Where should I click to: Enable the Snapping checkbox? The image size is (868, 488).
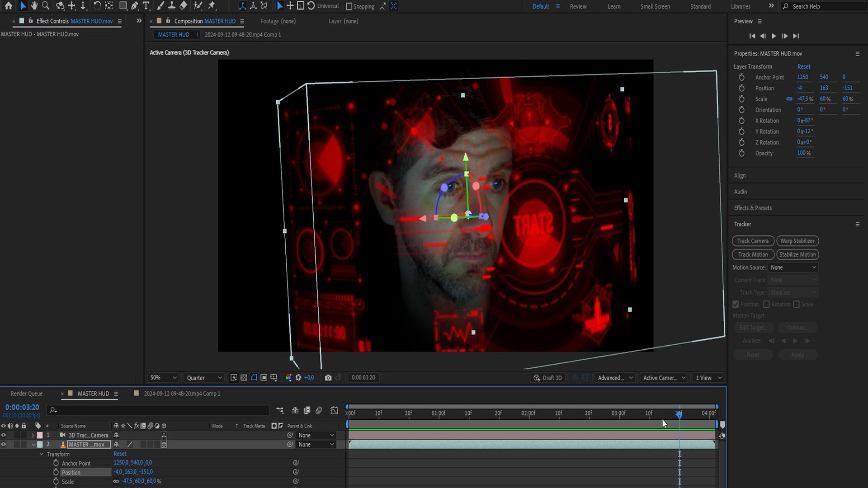tap(349, 6)
